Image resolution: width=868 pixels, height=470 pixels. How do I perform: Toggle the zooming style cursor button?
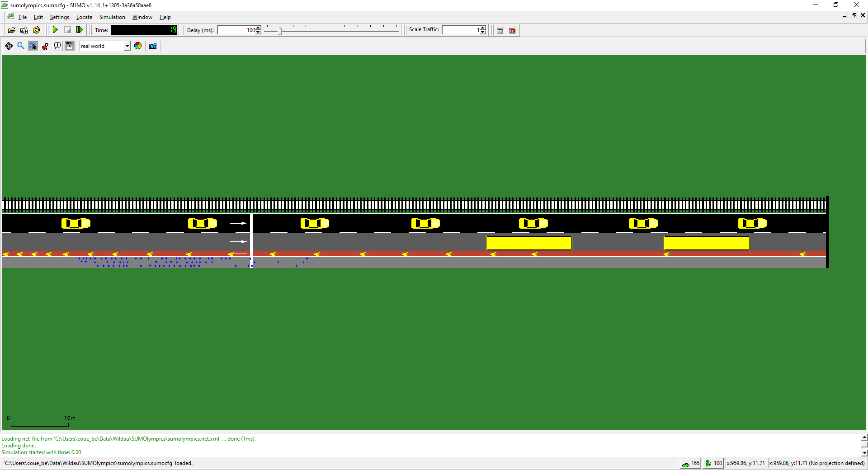pyautogui.click(x=33, y=46)
